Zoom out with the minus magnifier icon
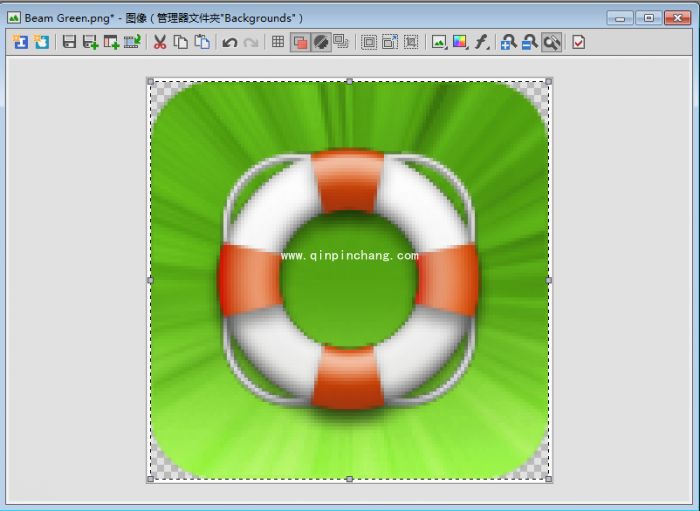The image size is (700, 511). (529, 42)
